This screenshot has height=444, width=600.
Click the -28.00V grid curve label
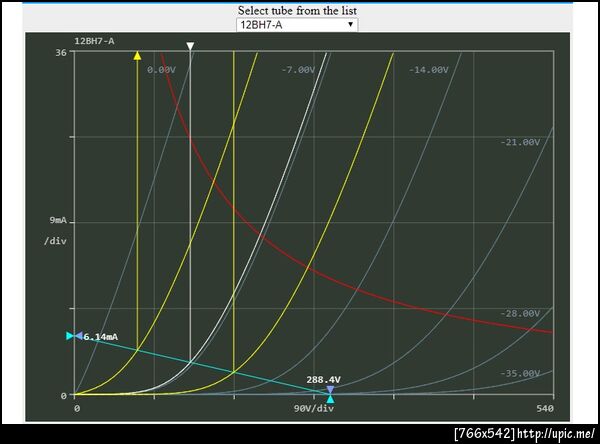520,313
